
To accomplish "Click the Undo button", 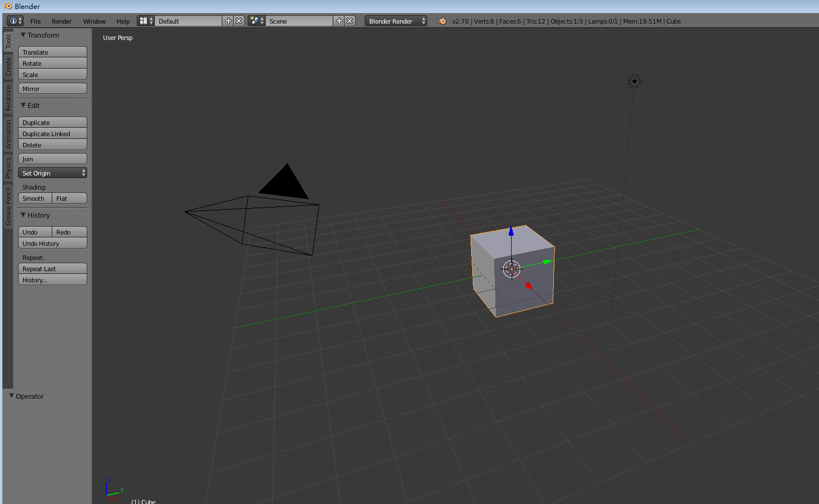I will [x=35, y=232].
